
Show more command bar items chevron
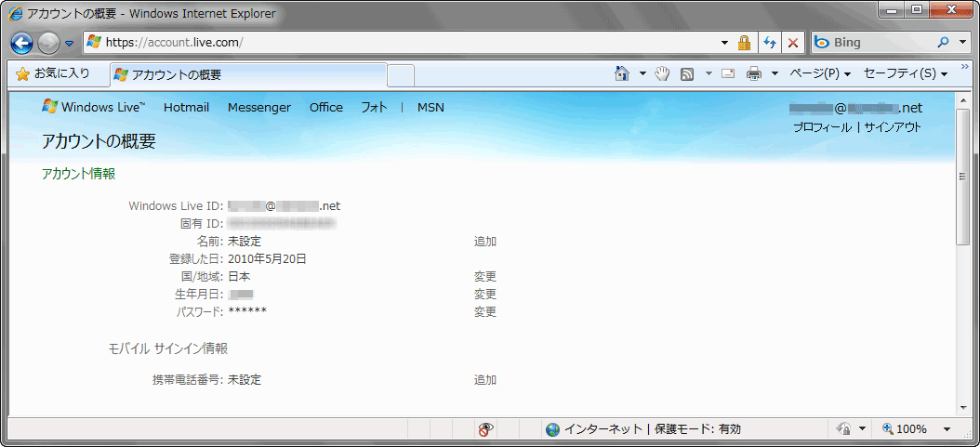964,67
